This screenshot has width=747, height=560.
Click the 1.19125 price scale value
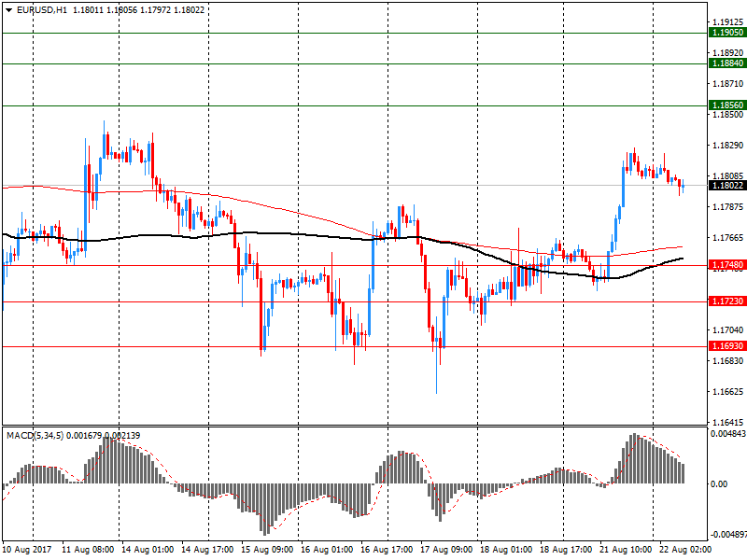(728, 21)
